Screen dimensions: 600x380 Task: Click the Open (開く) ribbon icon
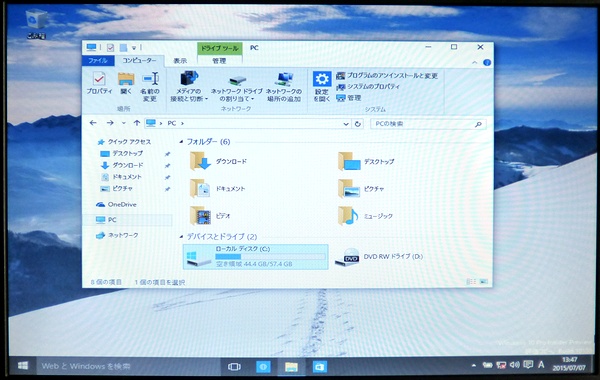[126, 83]
